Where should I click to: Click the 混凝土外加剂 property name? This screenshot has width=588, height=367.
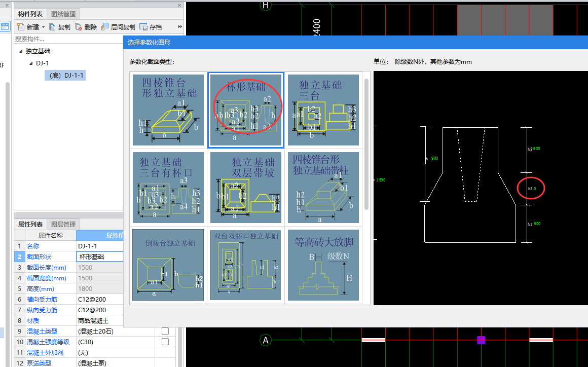click(45, 353)
